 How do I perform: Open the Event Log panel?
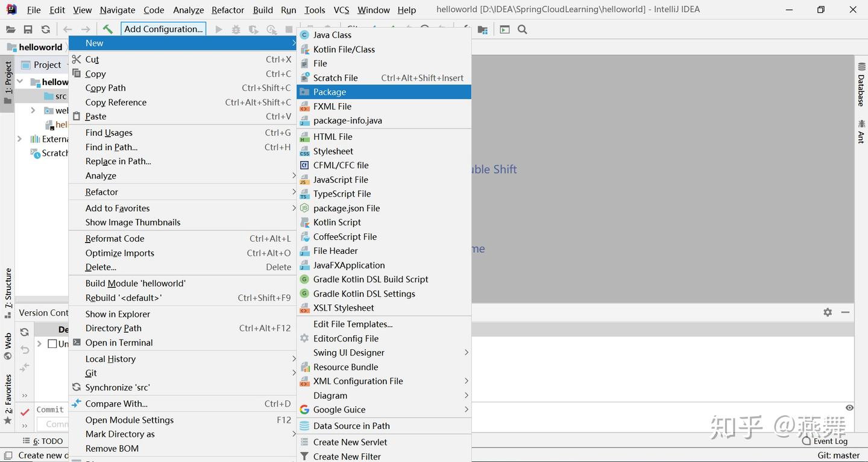coord(825,441)
